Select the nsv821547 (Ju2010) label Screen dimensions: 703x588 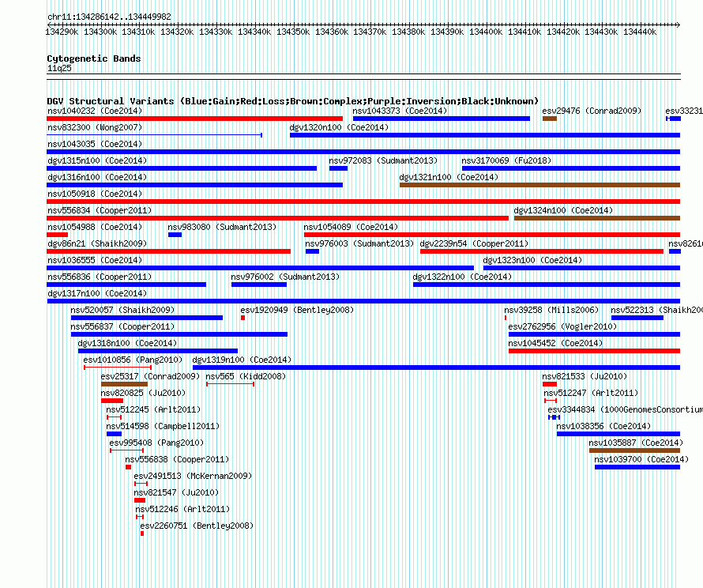176,492
